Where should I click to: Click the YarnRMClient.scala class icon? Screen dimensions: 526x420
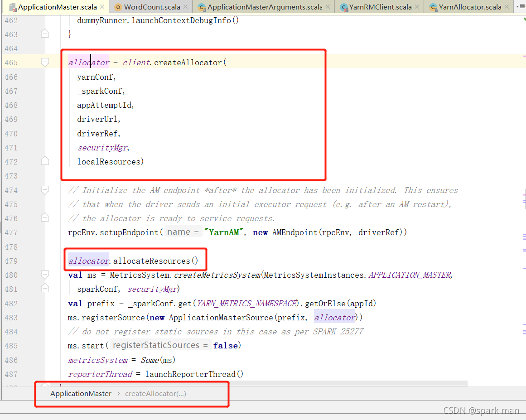click(344, 7)
